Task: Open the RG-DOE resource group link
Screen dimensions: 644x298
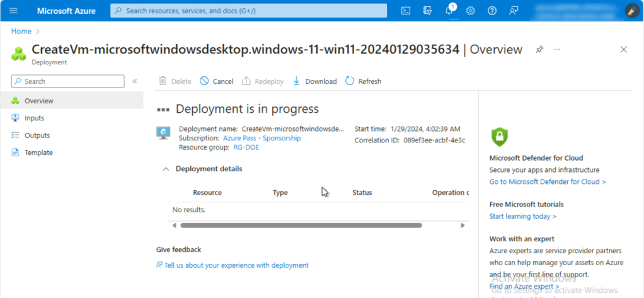Action: coord(246,147)
